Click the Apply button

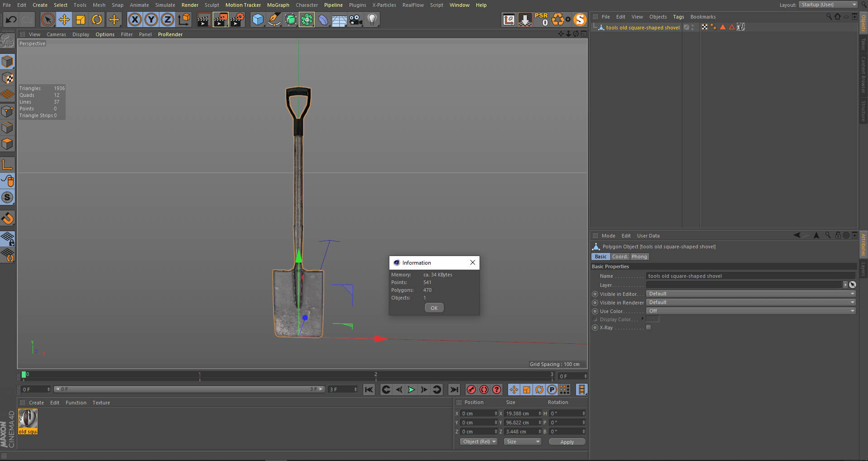point(567,442)
